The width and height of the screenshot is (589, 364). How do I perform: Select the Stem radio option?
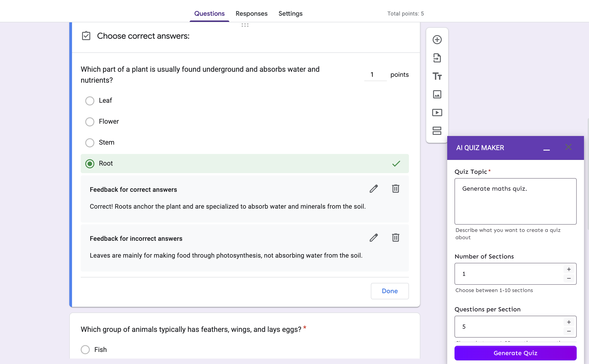[90, 143]
